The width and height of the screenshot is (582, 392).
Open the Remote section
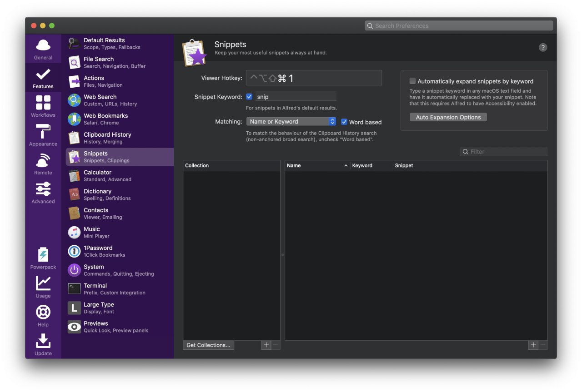point(43,164)
